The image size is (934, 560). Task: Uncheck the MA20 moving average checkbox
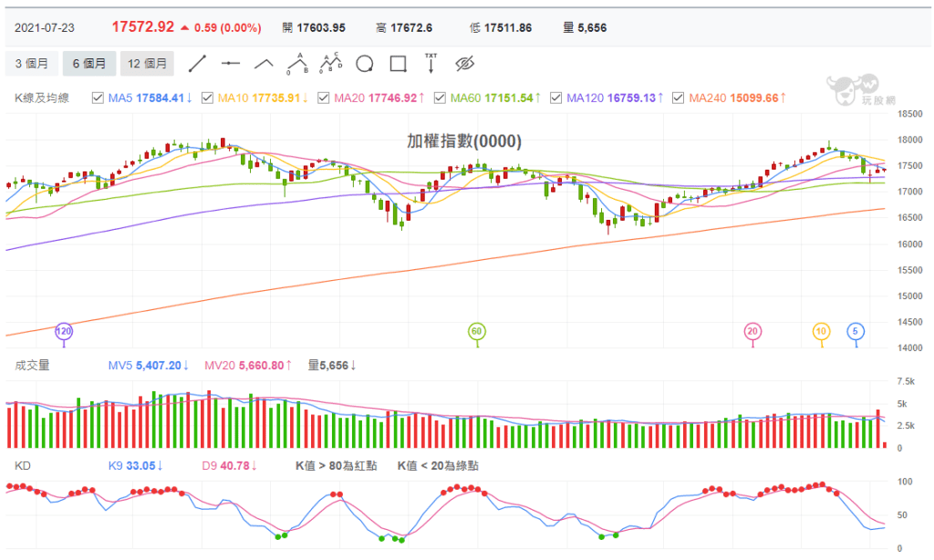coord(322,98)
